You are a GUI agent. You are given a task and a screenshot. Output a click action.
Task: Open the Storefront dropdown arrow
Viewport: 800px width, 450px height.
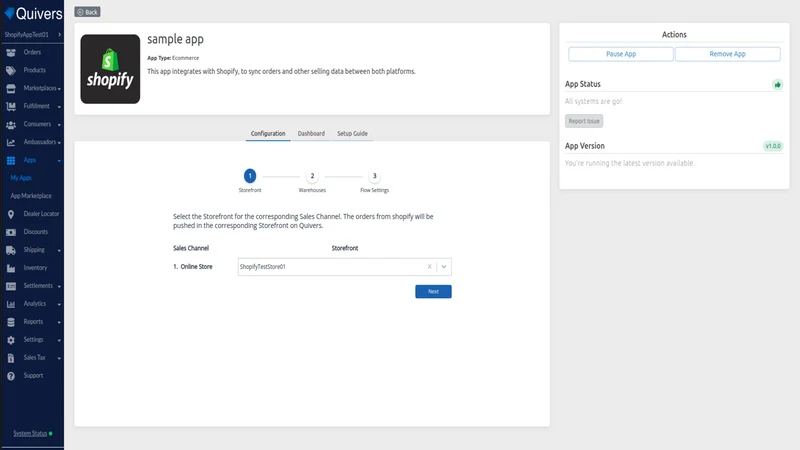click(x=444, y=266)
